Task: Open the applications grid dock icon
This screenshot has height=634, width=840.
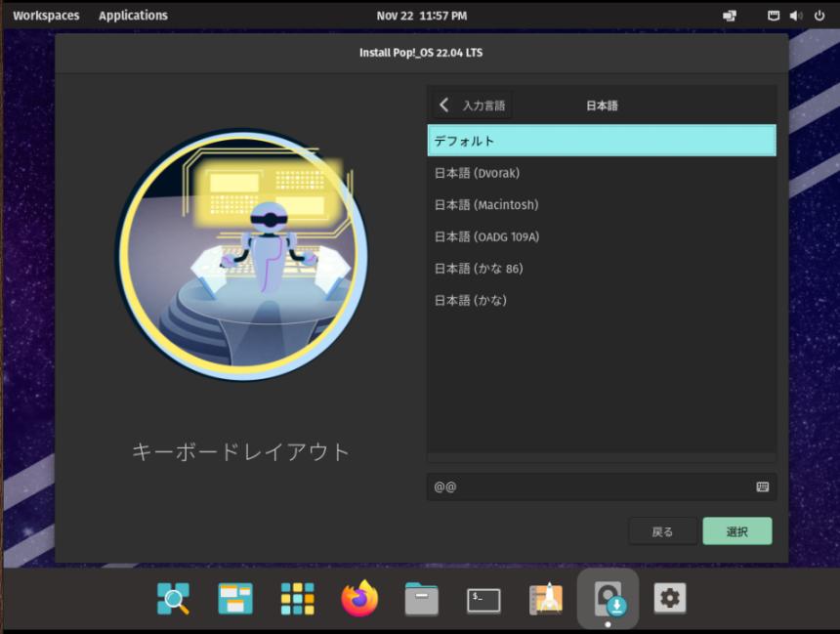Action: click(x=297, y=598)
